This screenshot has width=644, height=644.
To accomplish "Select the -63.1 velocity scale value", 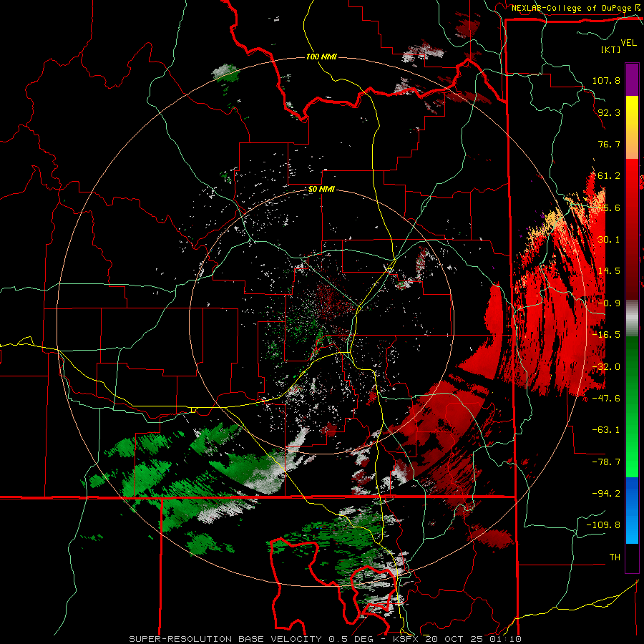I will tap(606, 430).
